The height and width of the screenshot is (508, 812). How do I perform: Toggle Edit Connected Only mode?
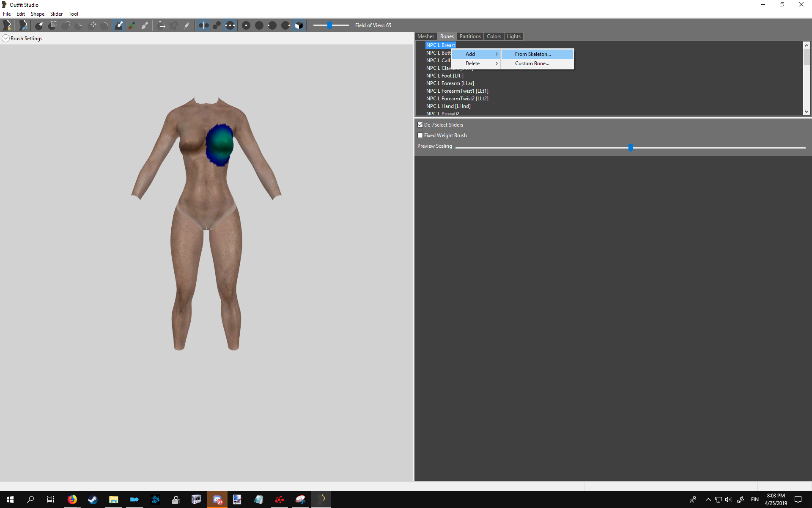click(217, 25)
